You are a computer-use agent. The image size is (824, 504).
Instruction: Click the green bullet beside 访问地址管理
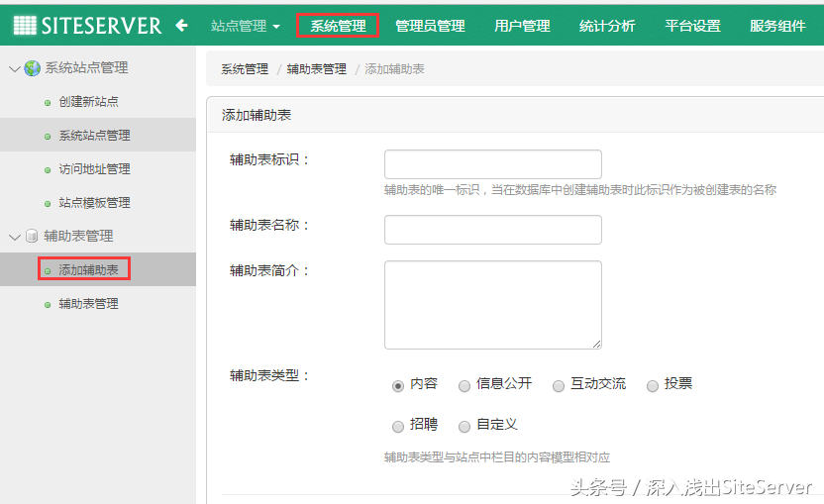point(48,170)
